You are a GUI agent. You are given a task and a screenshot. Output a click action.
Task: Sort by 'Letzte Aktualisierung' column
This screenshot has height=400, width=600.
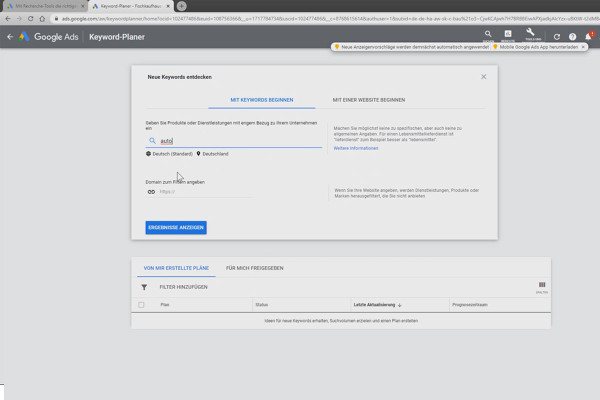click(377, 305)
